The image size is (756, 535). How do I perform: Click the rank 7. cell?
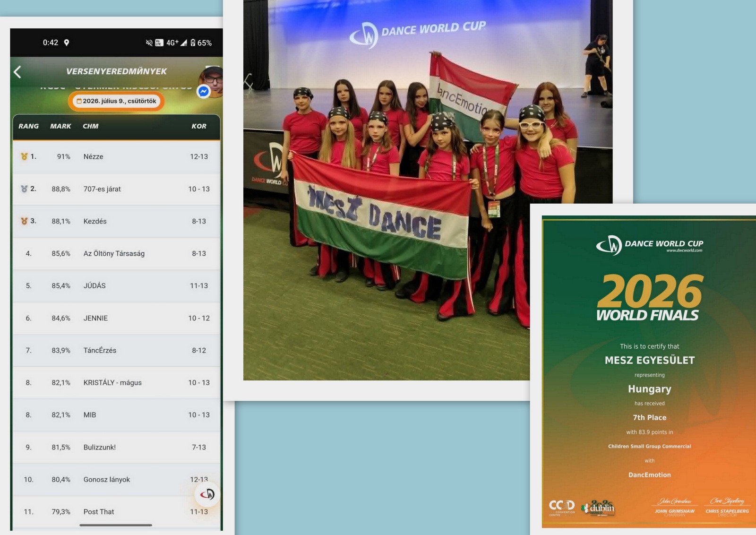click(28, 350)
